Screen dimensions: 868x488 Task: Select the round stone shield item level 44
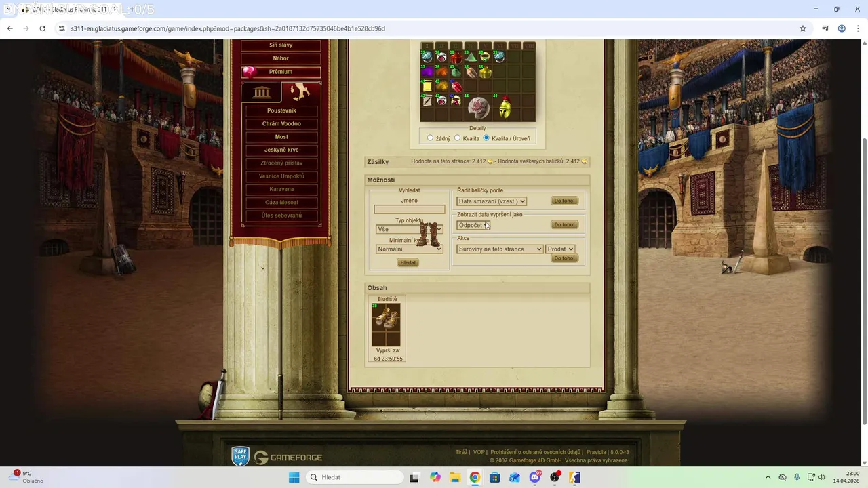(479, 108)
